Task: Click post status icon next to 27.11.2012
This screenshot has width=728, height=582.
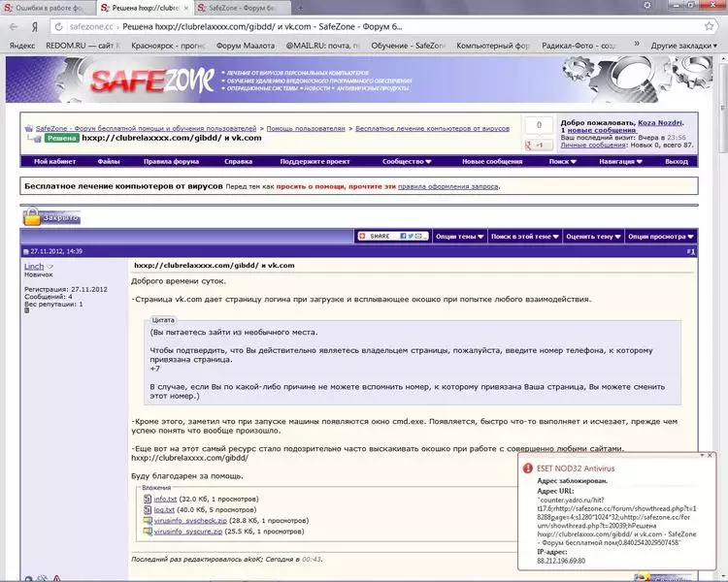Action: click(x=26, y=251)
